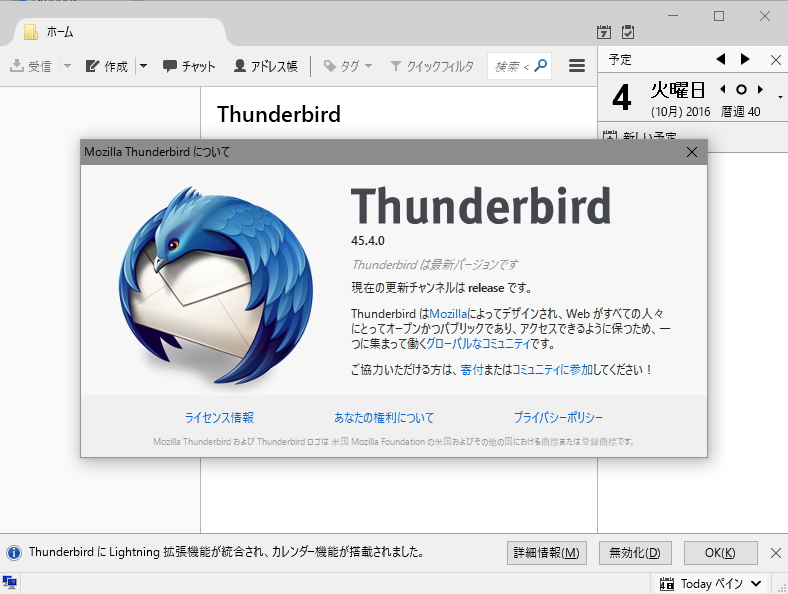This screenshot has width=788, height=594.
Task: Open the Today ペイン dropdown chevron
Action: click(756, 583)
